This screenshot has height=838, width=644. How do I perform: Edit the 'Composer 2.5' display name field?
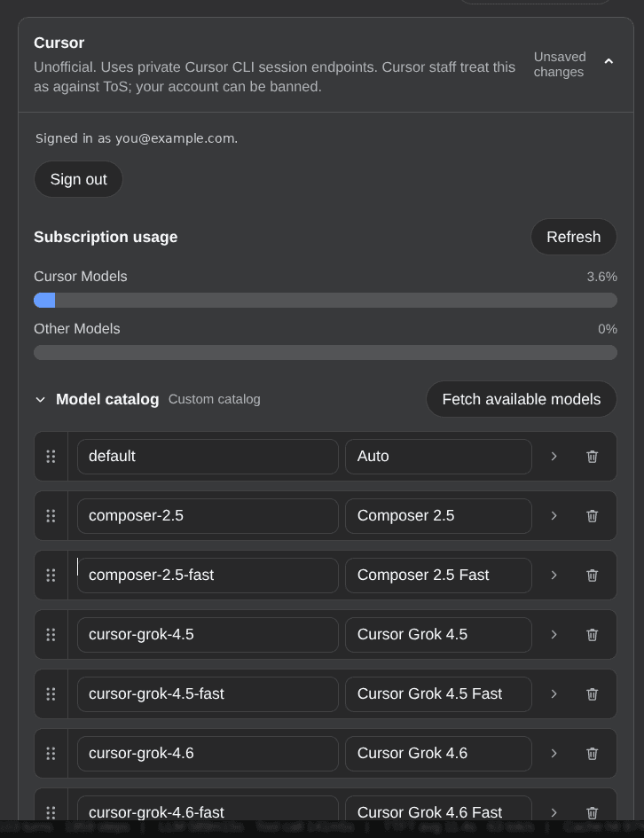(438, 516)
